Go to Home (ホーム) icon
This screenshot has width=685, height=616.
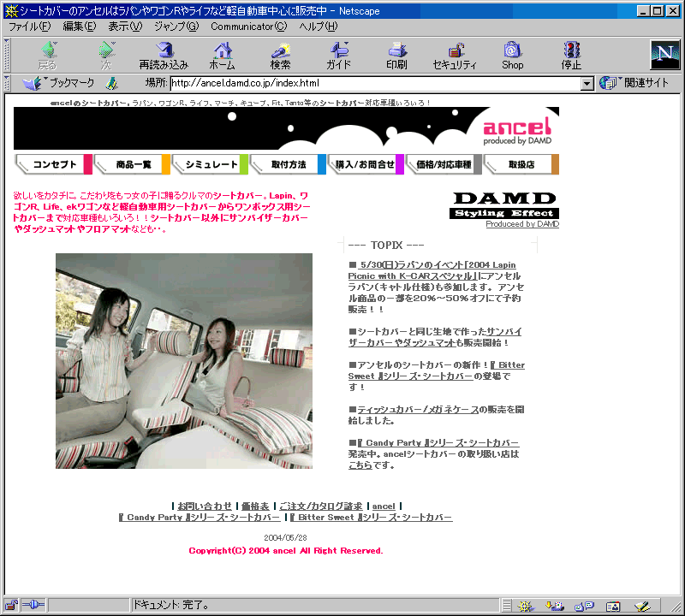coord(222,56)
